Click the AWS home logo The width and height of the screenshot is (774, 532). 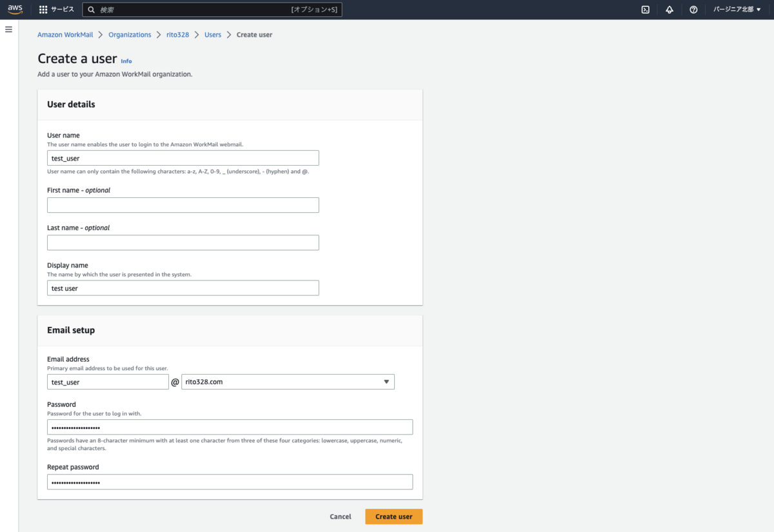[14, 9]
